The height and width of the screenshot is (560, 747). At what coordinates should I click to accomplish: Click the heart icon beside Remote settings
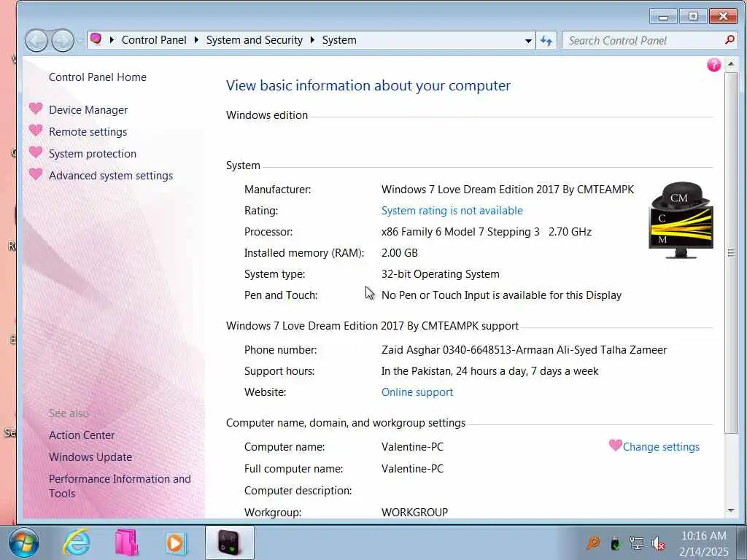36,130
